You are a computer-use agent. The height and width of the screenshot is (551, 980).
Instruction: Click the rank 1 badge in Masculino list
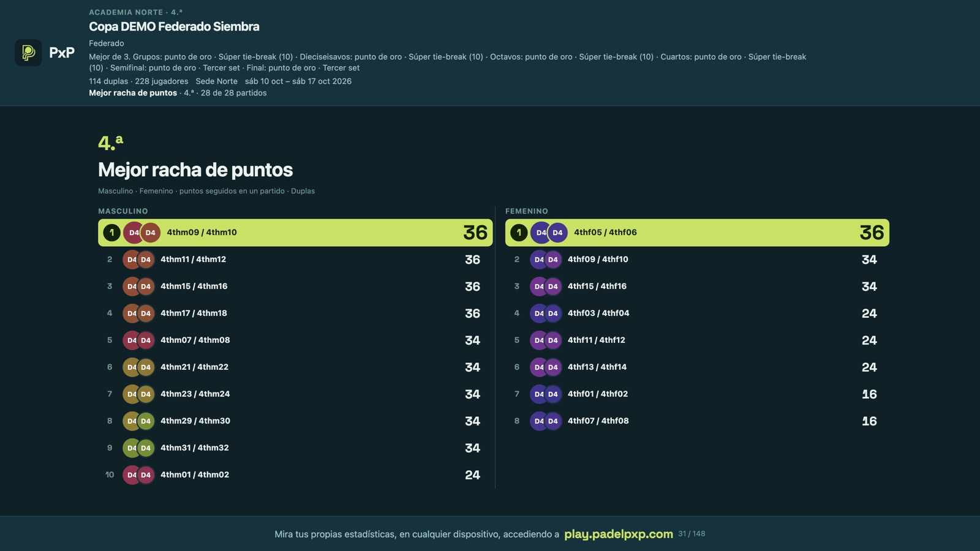[x=111, y=233]
